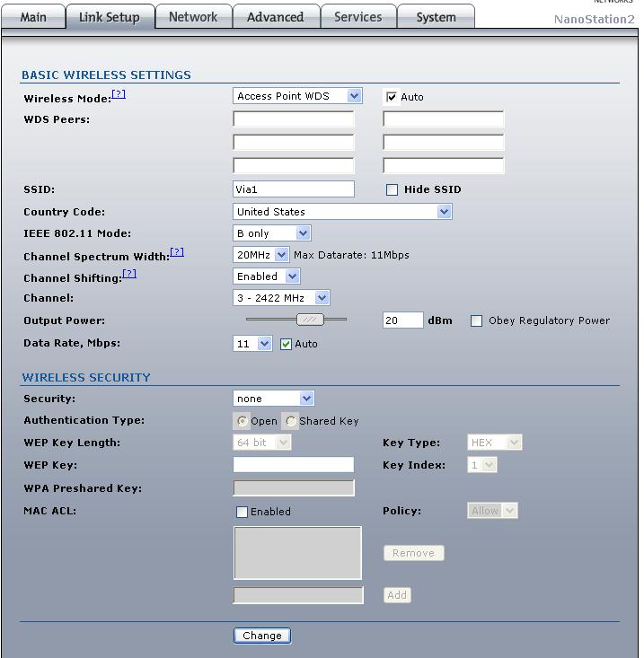Click the third WDS Peers field in right column

click(x=444, y=165)
